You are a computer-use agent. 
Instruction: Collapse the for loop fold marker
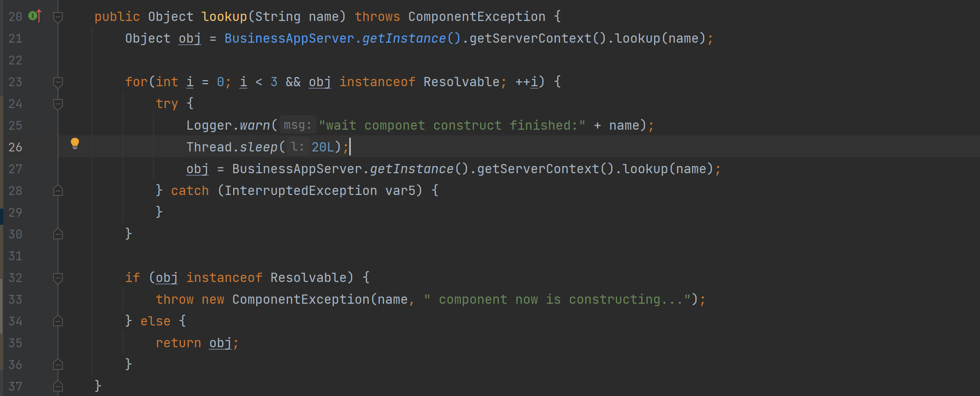[x=58, y=82]
